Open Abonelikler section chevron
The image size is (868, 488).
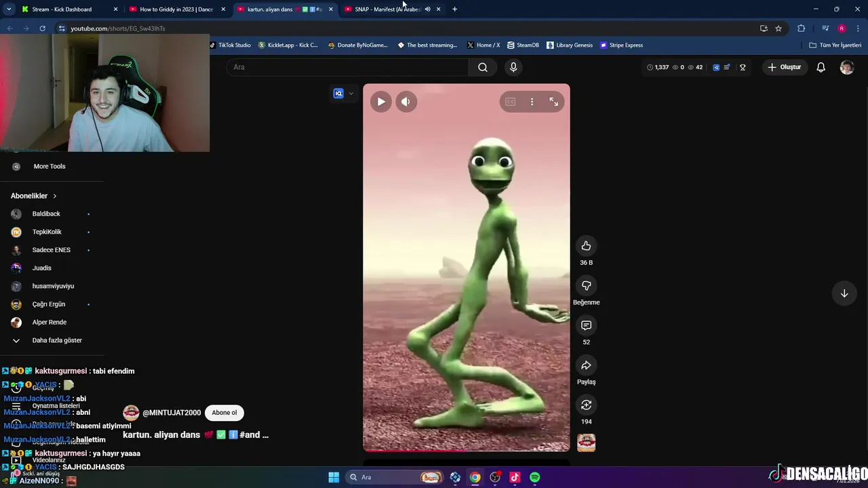point(54,196)
